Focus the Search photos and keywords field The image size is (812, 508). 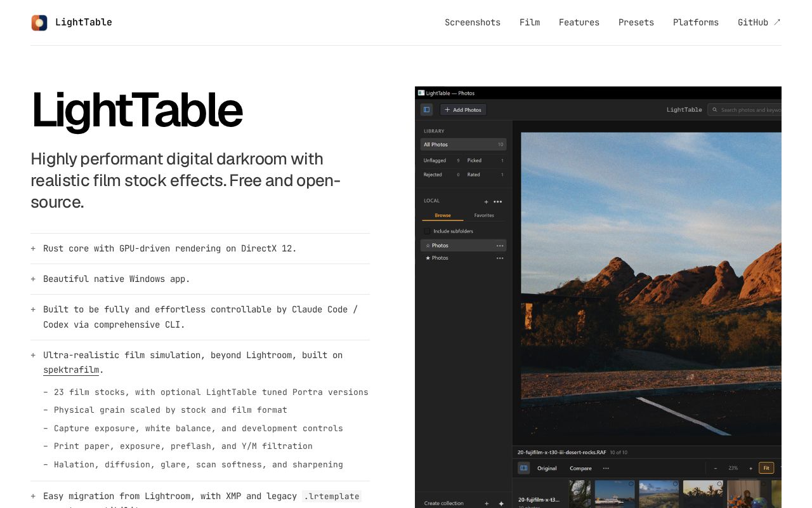tap(745, 110)
